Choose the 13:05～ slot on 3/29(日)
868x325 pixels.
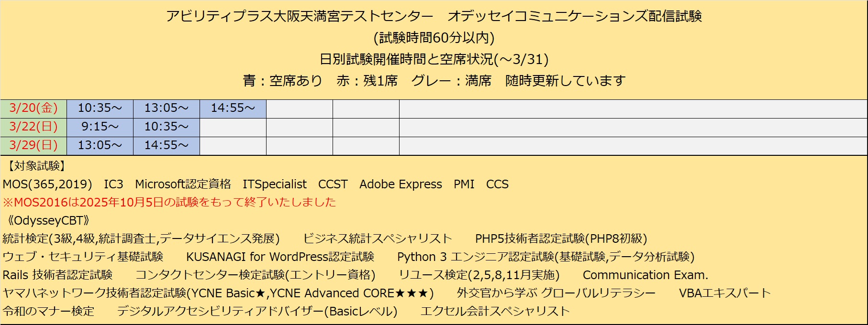tap(100, 145)
